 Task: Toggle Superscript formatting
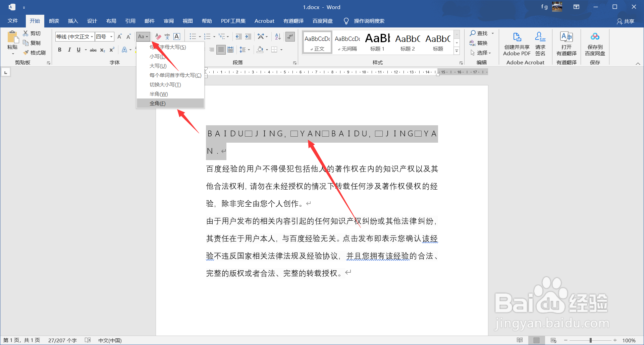tap(112, 50)
